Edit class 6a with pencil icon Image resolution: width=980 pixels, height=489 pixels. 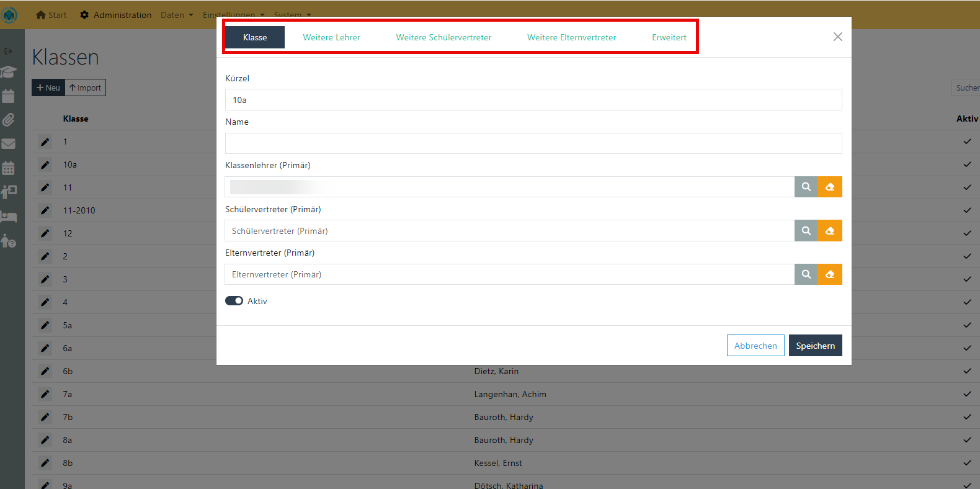click(x=45, y=349)
